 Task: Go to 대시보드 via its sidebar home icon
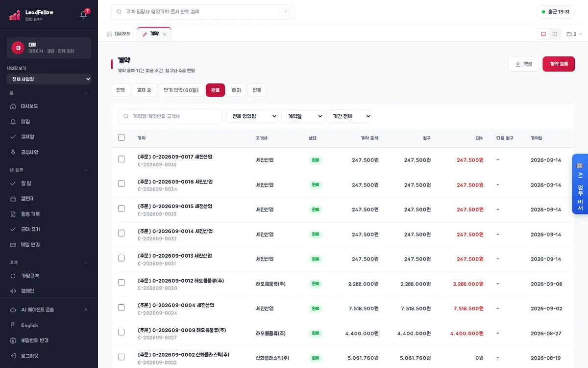tap(13, 106)
